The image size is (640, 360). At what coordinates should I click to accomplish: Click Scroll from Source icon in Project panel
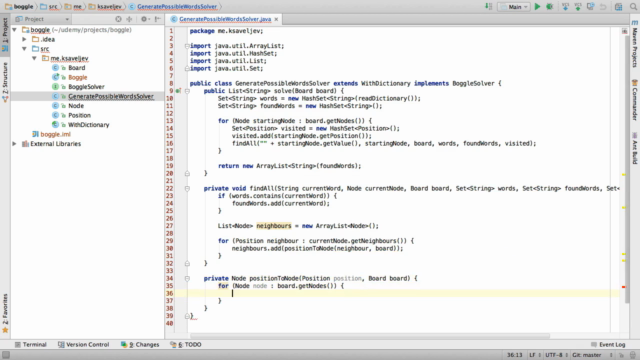click(118, 19)
